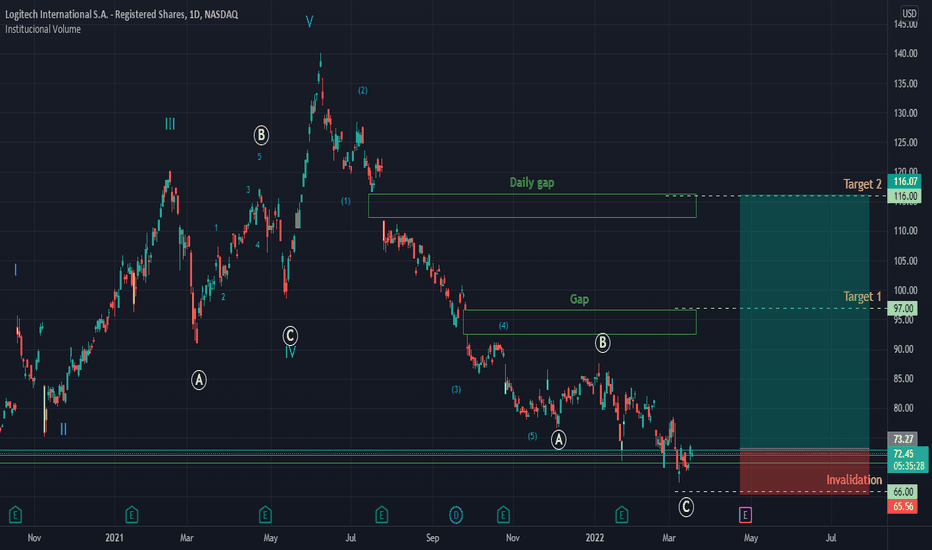932x550 pixels.
Task: Select the small wave 2 label
Action: tap(223, 297)
